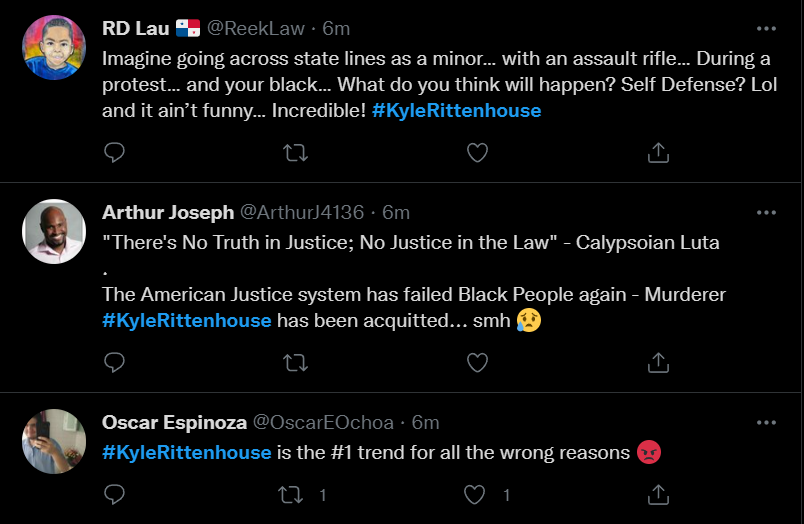This screenshot has height=524, width=804.
Task: Like RD Lau's tweet
Action: coord(477,152)
